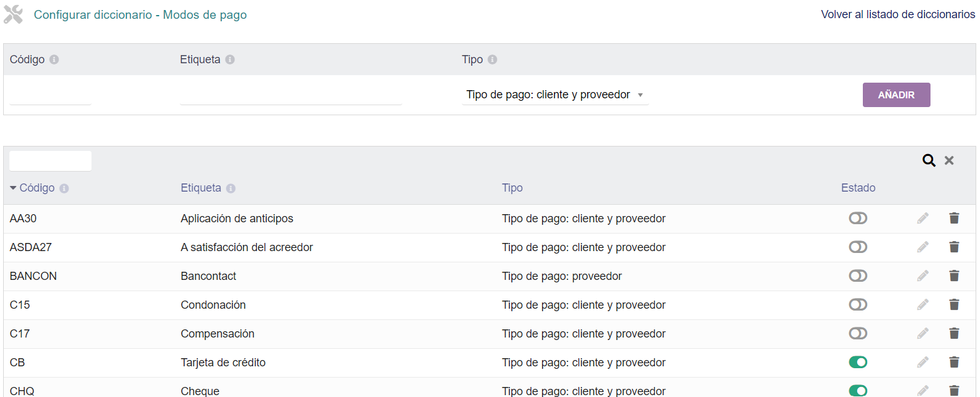
Task: Delete the C17 Compensación row
Action: (x=954, y=334)
